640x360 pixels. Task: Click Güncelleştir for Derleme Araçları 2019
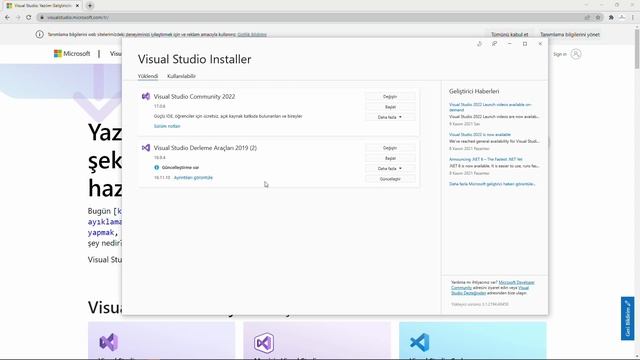click(x=390, y=179)
